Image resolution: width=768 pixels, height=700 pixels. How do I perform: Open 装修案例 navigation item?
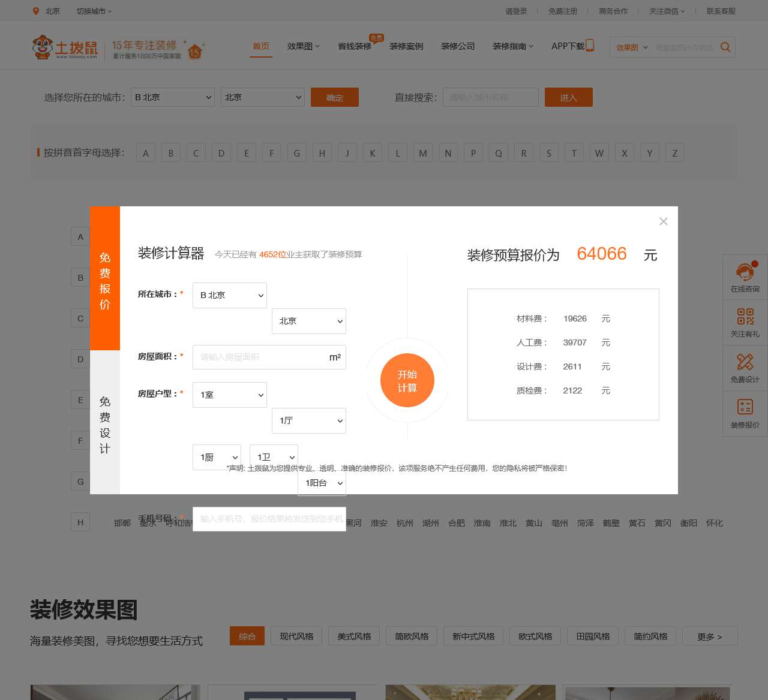[x=406, y=46]
